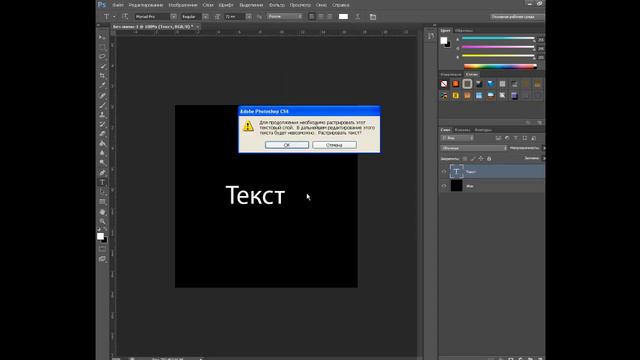
Task: Select the Lasso tool
Action: click(x=102, y=56)
